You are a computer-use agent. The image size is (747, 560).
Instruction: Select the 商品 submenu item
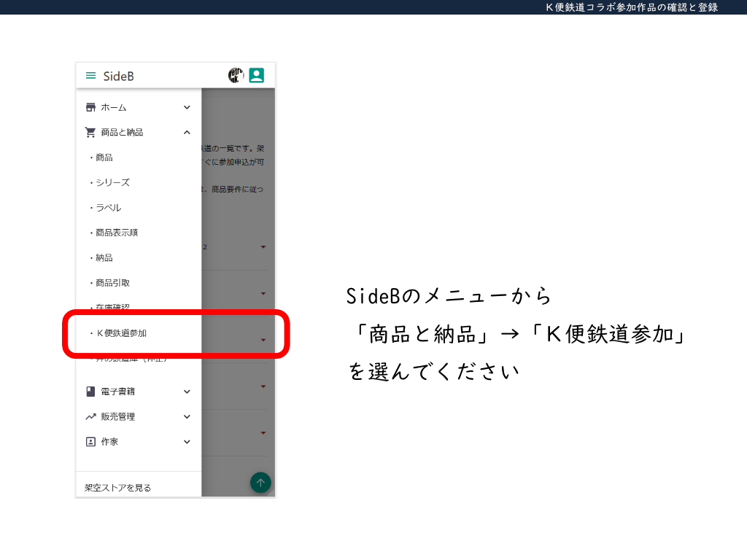[x=104, y=157]
